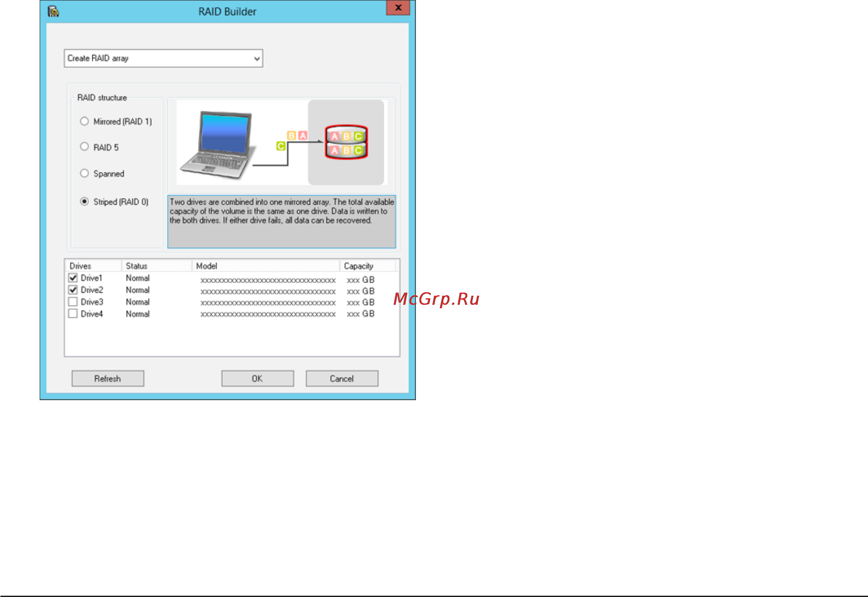The width and height of the screenshot is (868, 597).
Task: Enable the Drive4 checkbox
Action: (73, 314)
